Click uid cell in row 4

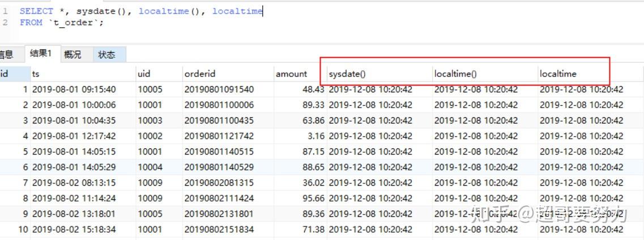tap(150, 136)
